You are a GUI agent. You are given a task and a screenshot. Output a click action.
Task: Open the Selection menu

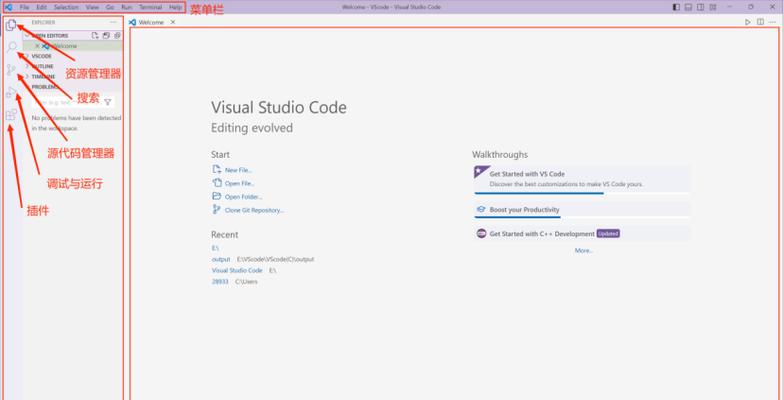click(66, 7)
